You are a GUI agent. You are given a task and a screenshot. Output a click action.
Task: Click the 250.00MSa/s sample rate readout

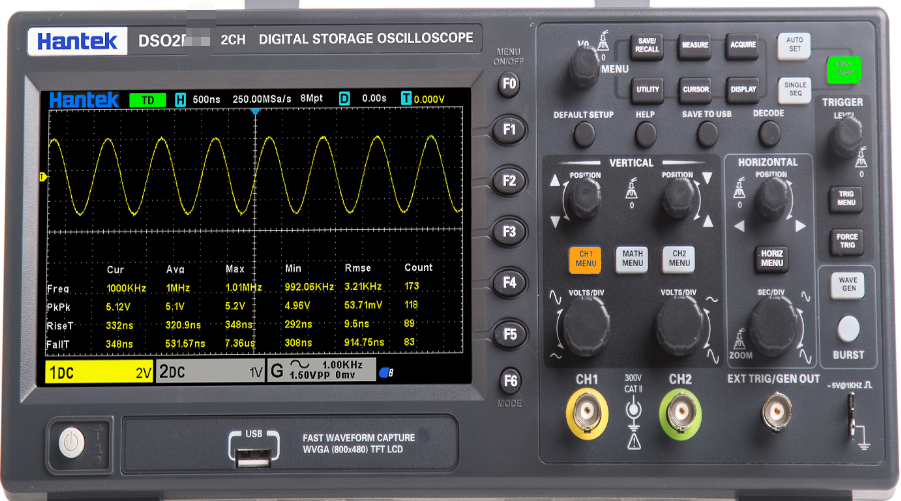pos(262,99)
